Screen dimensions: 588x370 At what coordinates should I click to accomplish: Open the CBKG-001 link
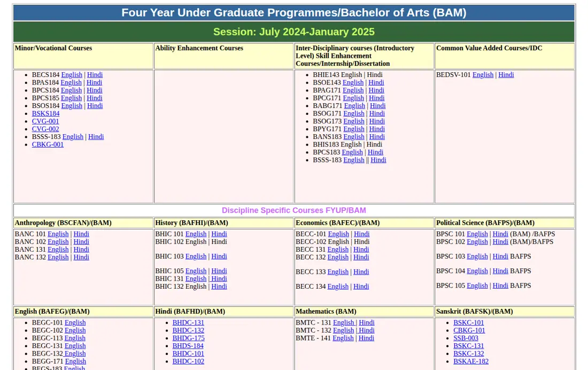point(48,144)
